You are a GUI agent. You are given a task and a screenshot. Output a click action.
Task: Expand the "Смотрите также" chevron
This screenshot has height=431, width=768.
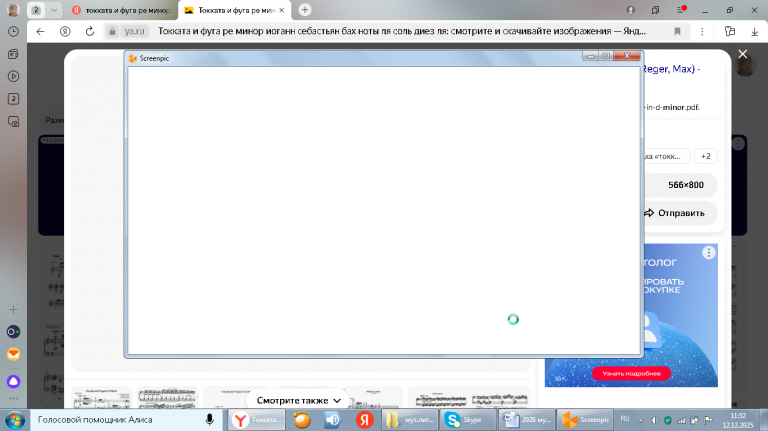click(337, 401)
